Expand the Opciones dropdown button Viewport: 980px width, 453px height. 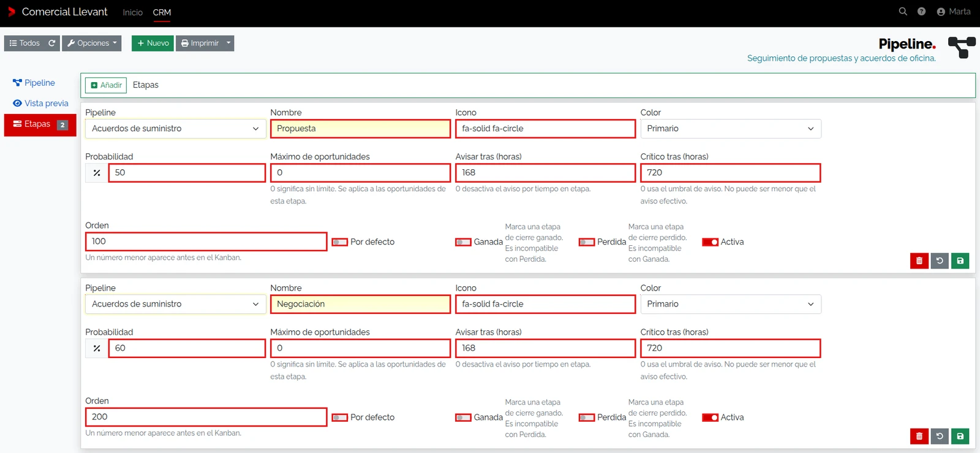coord(92,43)
